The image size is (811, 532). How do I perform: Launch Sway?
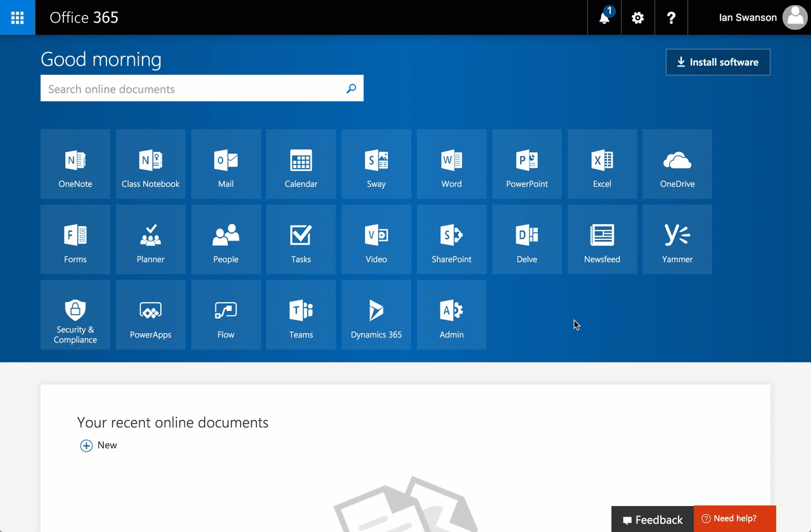tap(376, 164)
